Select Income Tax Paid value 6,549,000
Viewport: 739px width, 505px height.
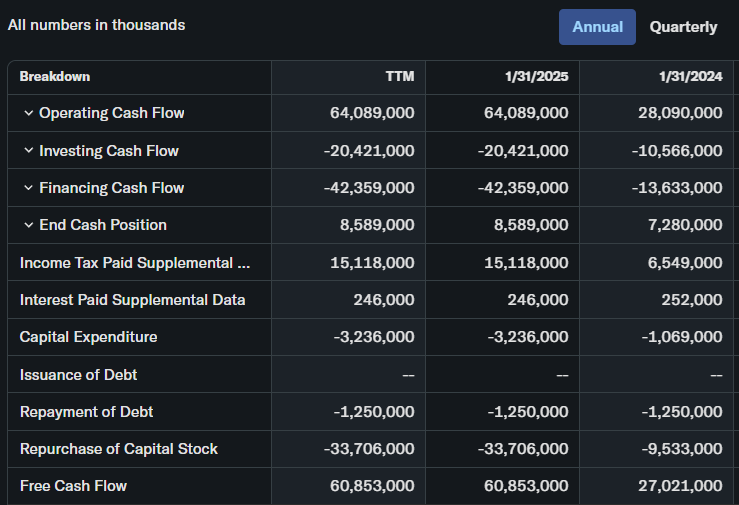[x=685, y=263]
